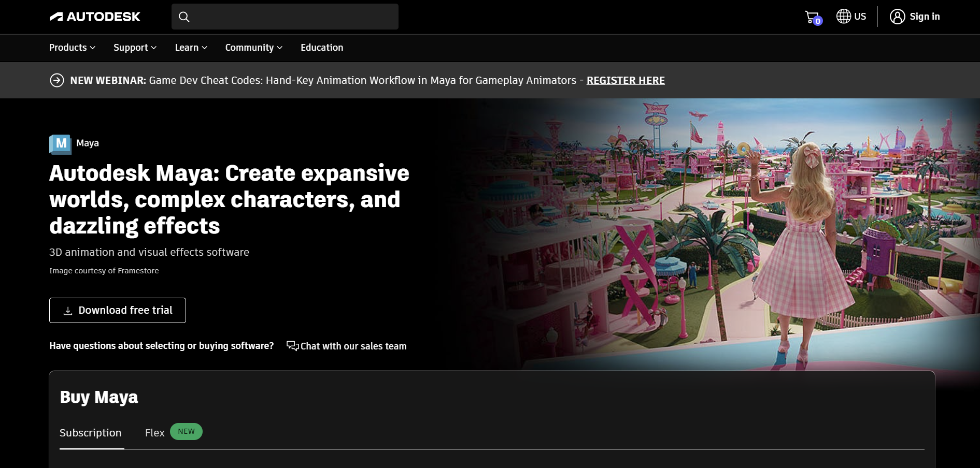The image size is (980, 468).
Task: Click the 'Buy Maya' heading
Action: click(99, 397)
